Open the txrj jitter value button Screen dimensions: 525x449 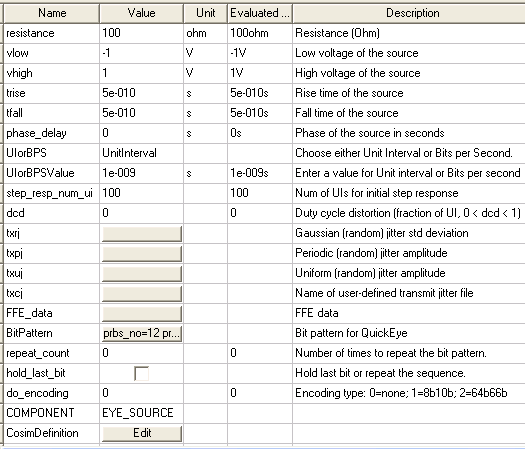pyautogui.click(x=142, y=233)
